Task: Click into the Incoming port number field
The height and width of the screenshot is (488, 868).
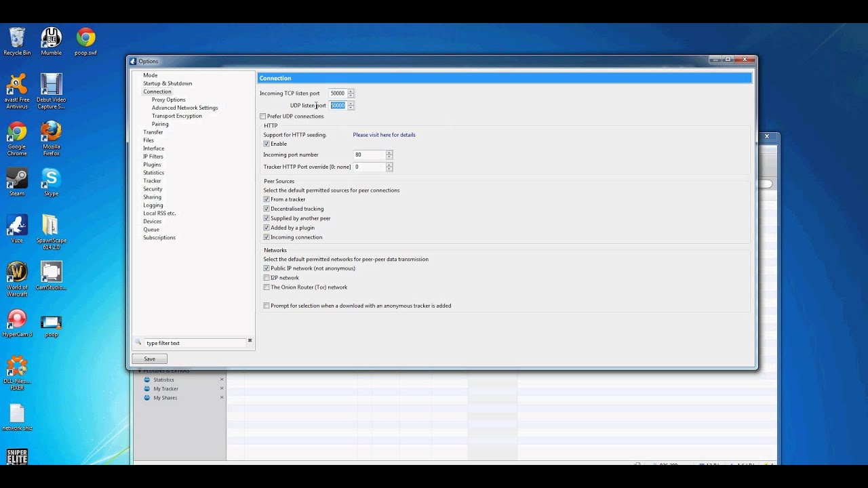Action: [370, 155]
